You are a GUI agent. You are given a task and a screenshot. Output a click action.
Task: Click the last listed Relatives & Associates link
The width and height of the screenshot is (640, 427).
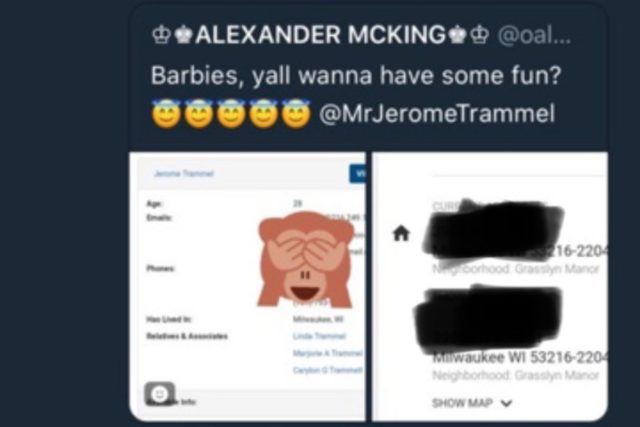coord(327,370)
